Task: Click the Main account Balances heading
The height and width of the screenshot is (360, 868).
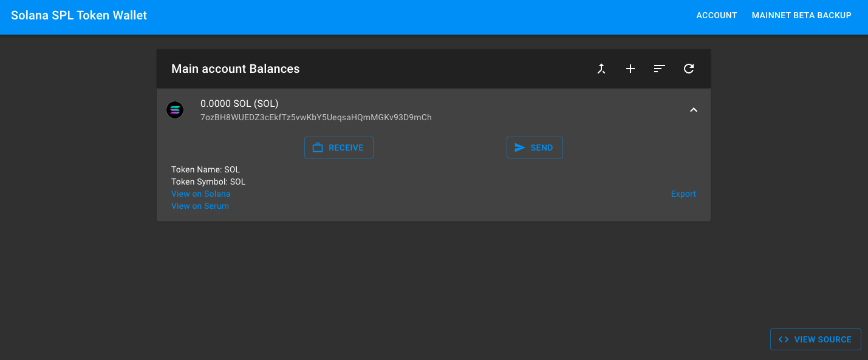Action: [x=236, y=69]
